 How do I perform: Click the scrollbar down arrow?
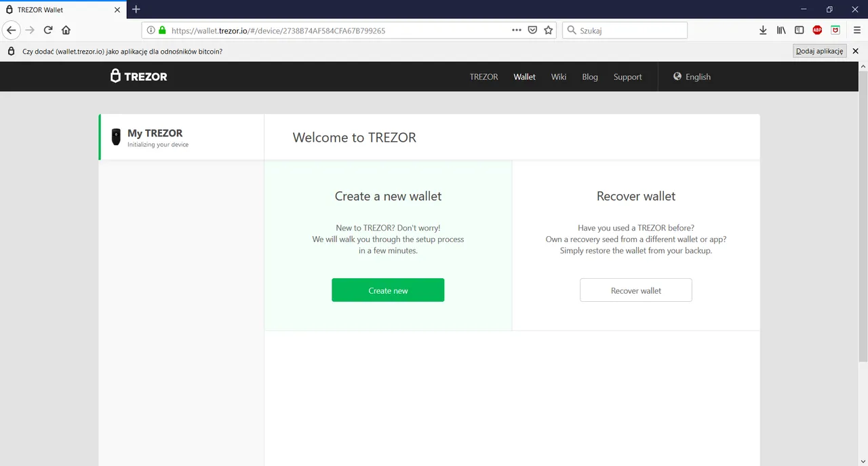[863, 460]
